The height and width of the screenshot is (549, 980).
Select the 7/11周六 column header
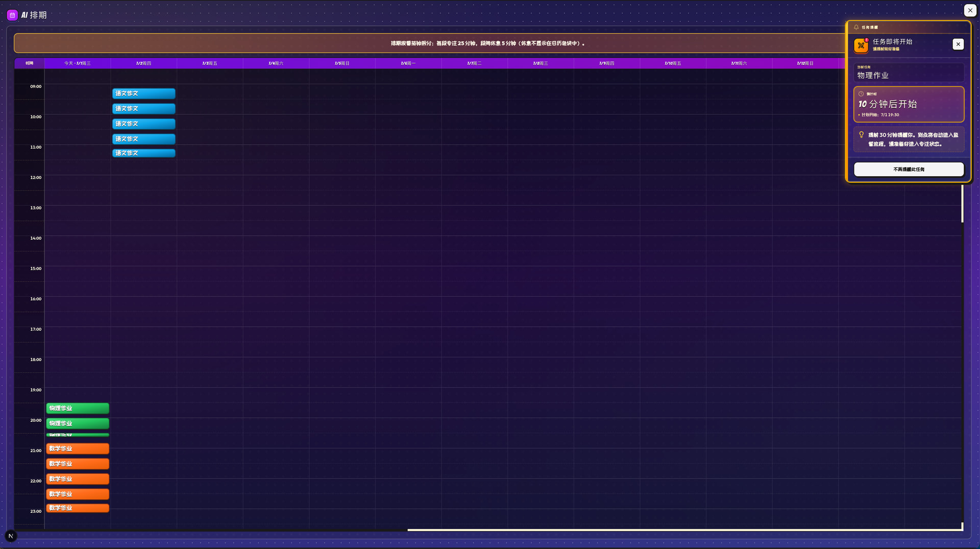point(739,63)
